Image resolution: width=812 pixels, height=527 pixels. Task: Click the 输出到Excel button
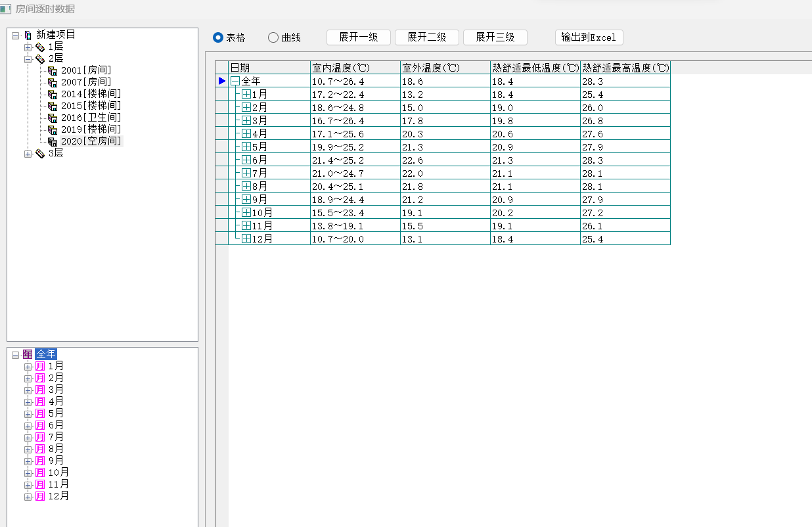tap(589, 37)
